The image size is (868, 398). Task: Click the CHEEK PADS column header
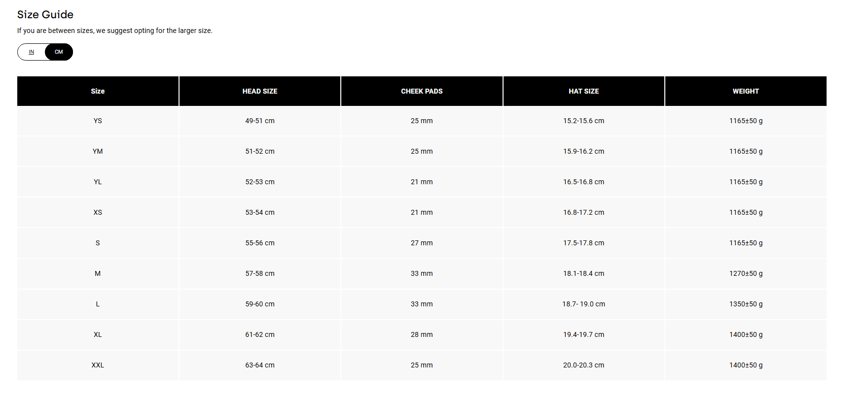(x=422, y=91)
